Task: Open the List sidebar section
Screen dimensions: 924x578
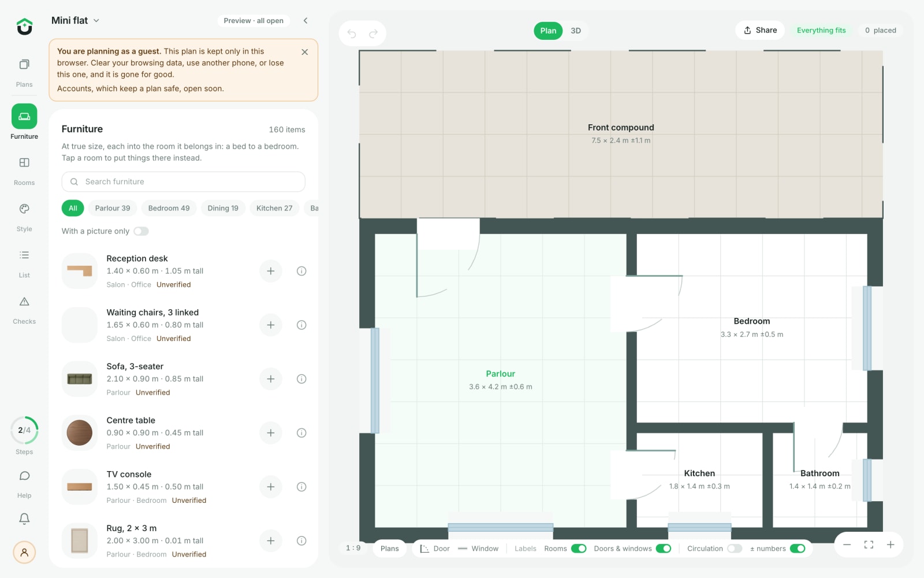Action: (24, 264)
